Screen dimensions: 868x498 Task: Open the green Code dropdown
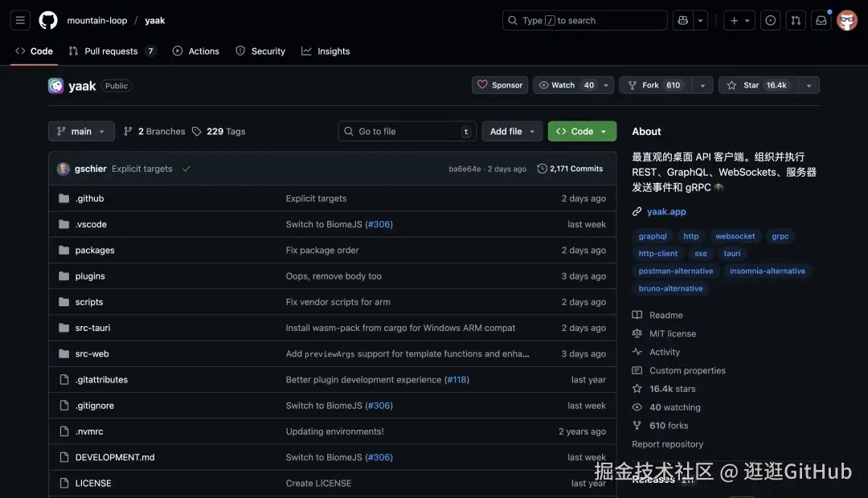[583, 131]
